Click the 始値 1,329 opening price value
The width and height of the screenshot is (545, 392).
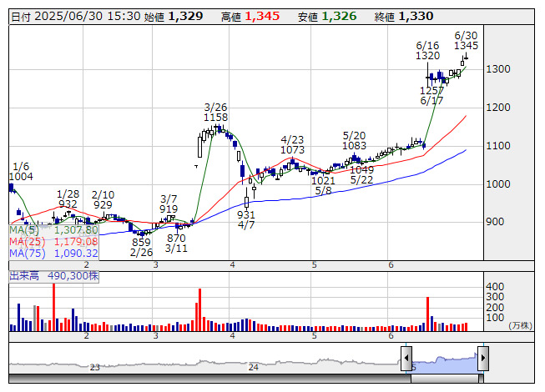[173, 16]
